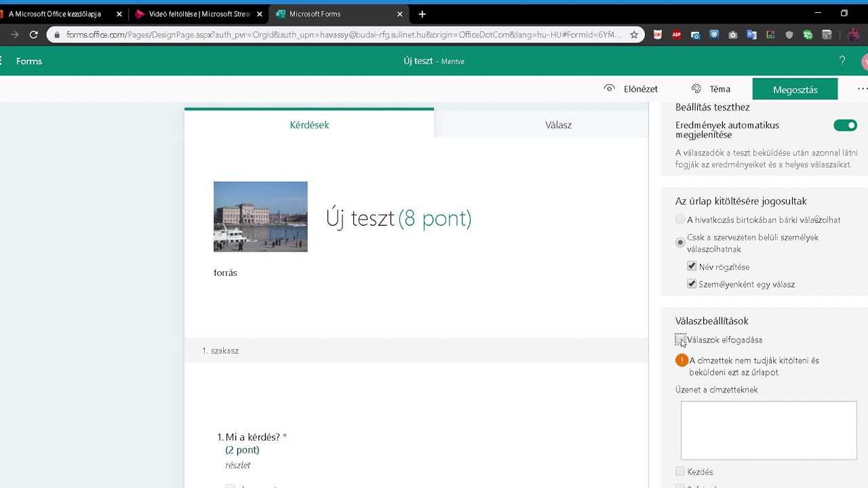Bookmark this page with the star icon
The width and height of the screenshot is (868, 488).
tap(634, 35)
